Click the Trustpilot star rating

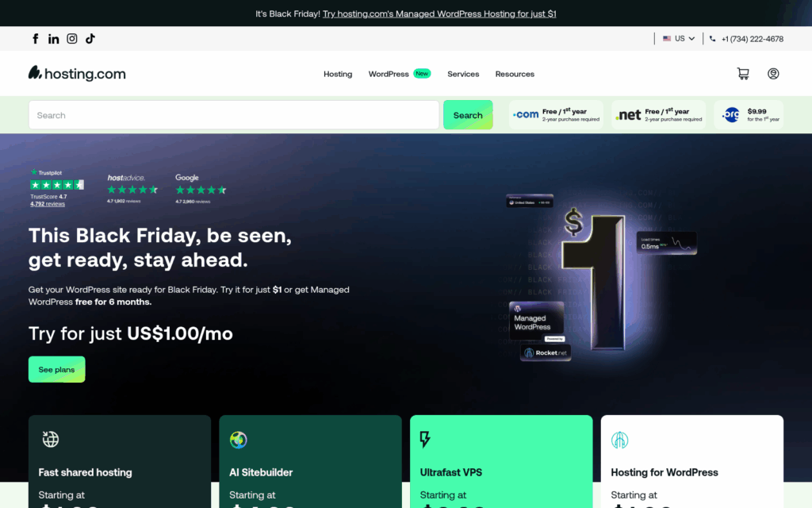click(57, 184)
